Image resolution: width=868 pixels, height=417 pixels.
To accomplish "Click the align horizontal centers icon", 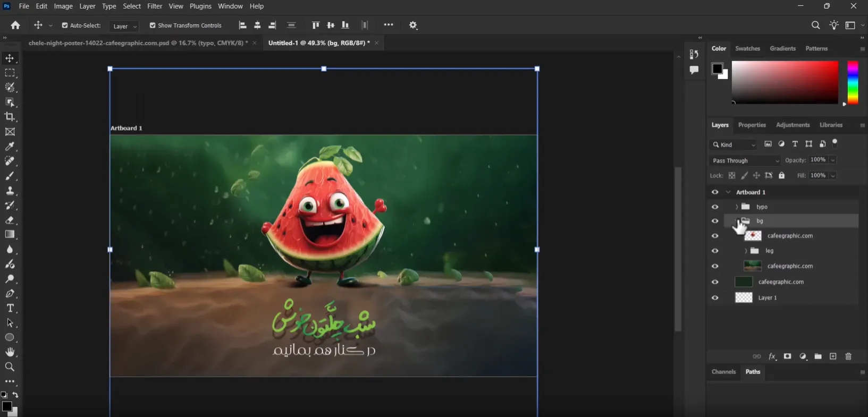I will tap(257, 25).
